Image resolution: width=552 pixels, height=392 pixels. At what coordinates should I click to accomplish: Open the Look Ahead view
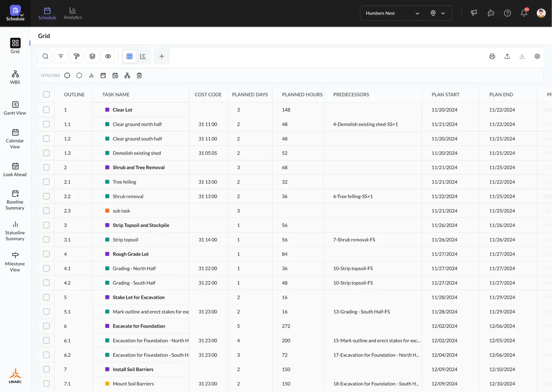tap(15, 169)
